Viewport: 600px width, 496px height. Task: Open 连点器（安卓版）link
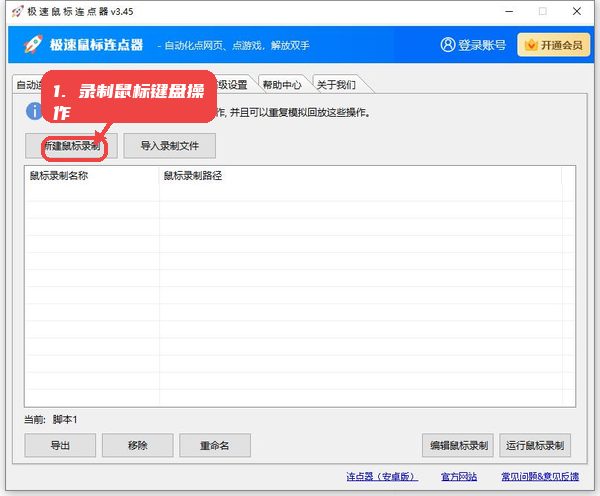point(382,476)
